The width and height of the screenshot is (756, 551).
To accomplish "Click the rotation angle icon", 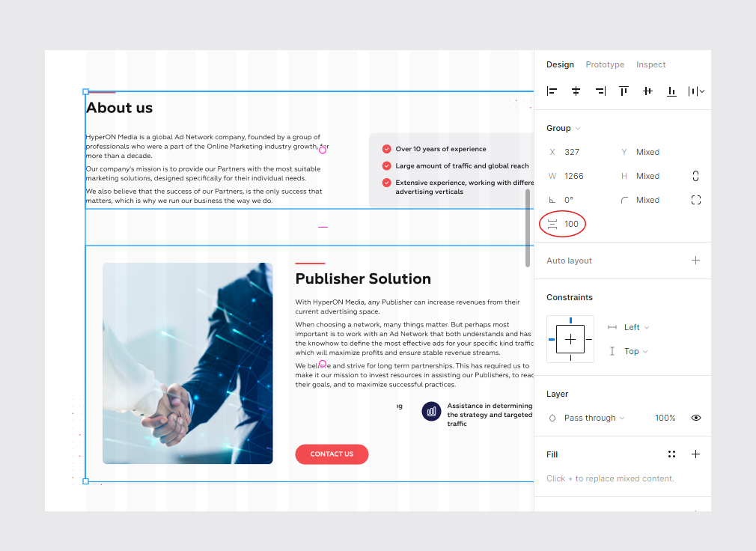I will pyautogui.click(x=552, y=200).
